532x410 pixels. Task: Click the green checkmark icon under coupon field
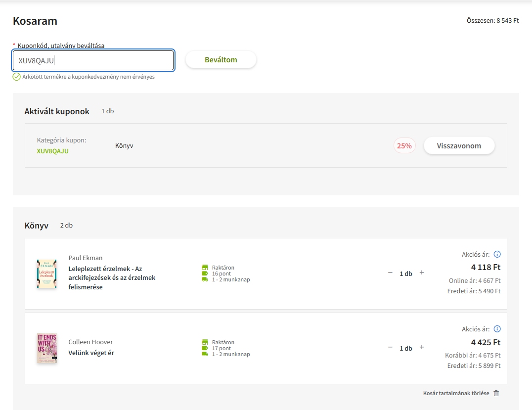pos(16,77)
